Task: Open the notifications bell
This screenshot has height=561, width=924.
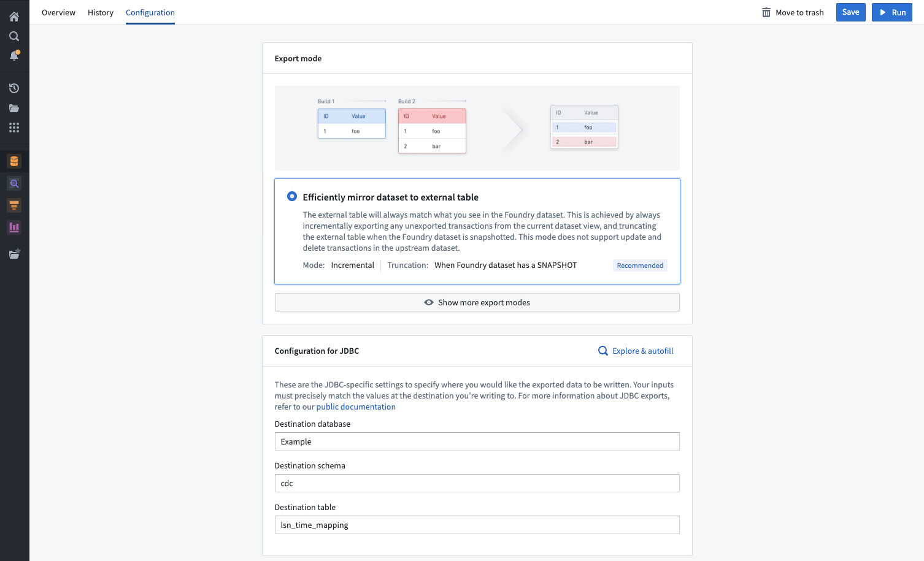Action: point(14,56)
